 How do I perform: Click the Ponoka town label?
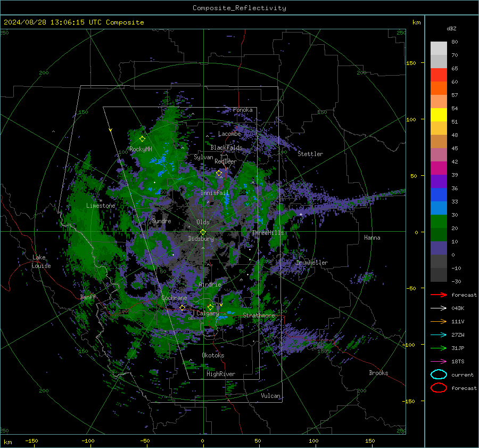pyautogui.click(x=243, y=110)
